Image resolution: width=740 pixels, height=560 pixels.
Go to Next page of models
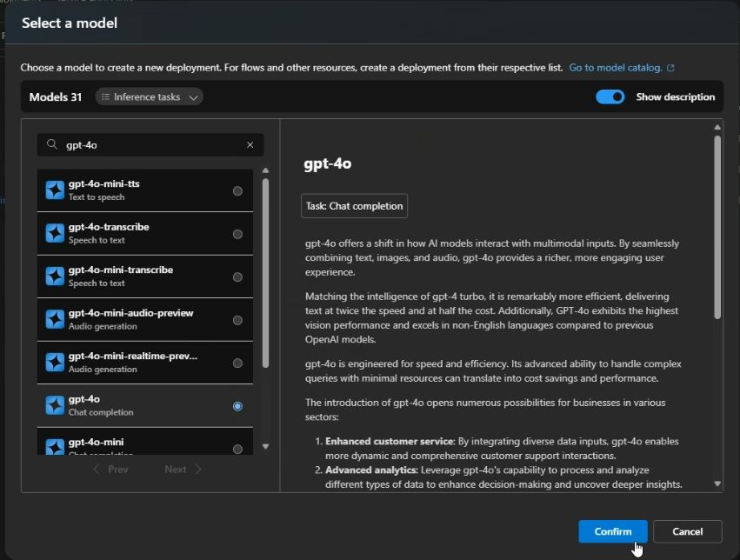[x=183, y=469]
